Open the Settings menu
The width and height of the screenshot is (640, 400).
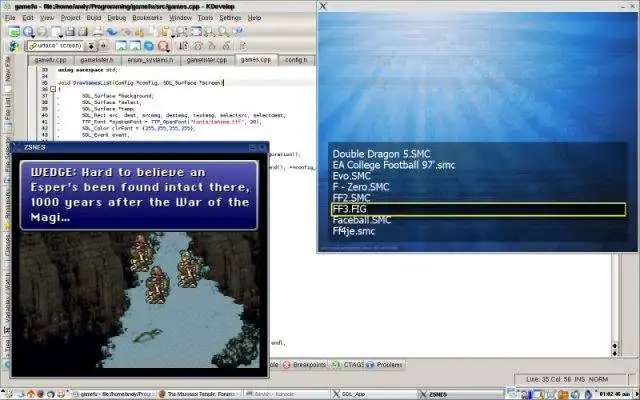point(230,18)
